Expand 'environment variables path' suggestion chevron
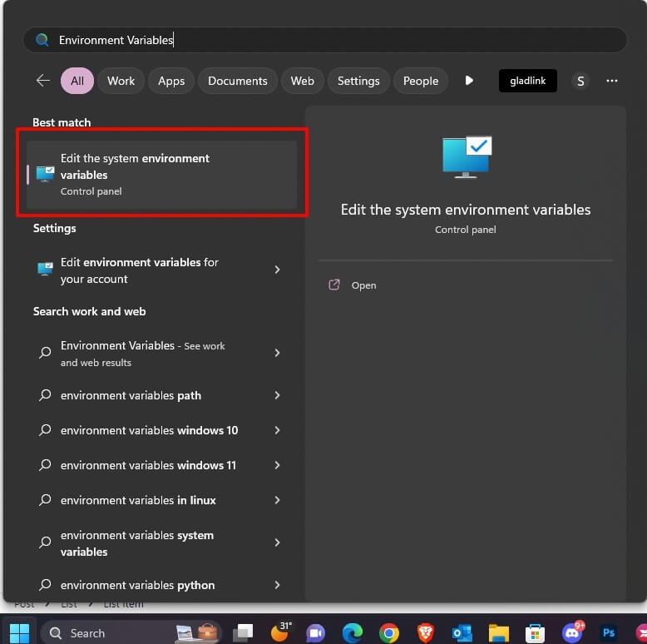This screenshot has height=644, width=647. (277, 395)
